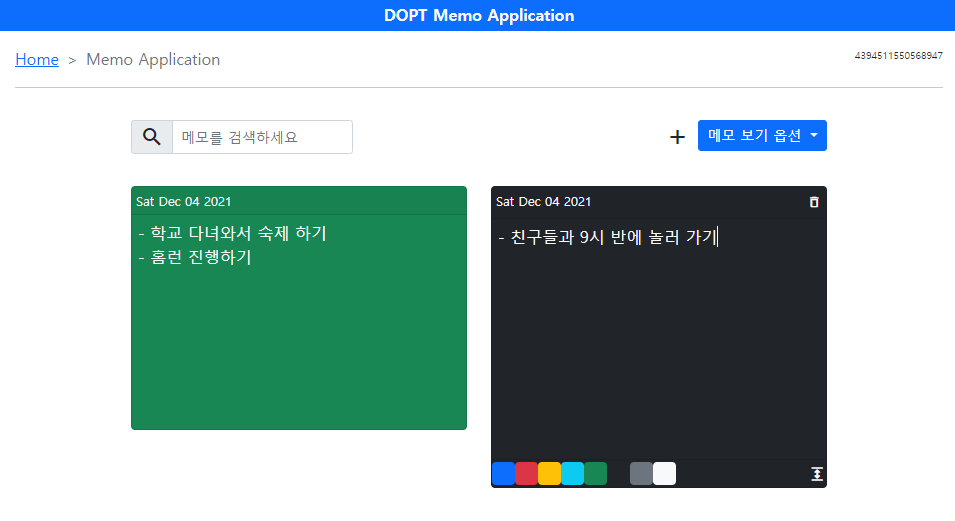This screenshot has height=521, width=955.
Task: Click the 'Memo Application' breadcrumb text
Action: point(153,59)
